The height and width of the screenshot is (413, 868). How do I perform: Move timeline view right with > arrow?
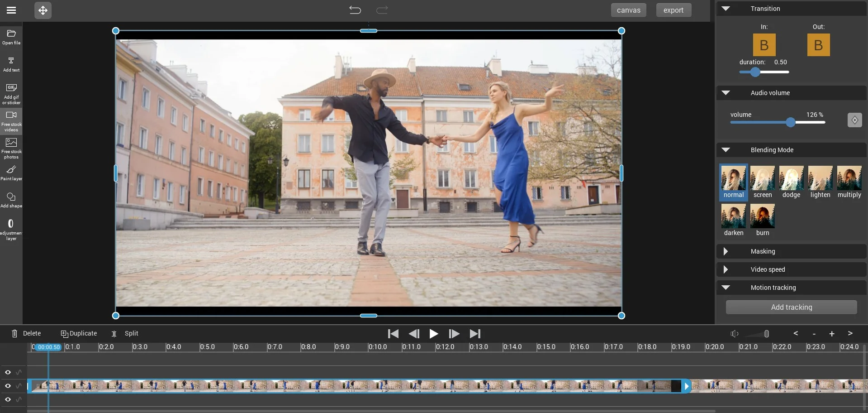[850, 333]
